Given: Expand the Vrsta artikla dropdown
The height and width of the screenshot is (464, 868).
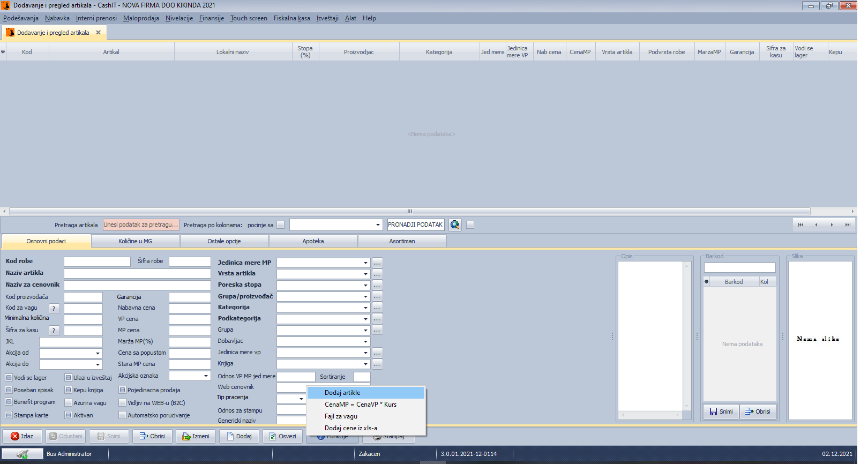Looking at the screenshot, I should tap(366, 274).
